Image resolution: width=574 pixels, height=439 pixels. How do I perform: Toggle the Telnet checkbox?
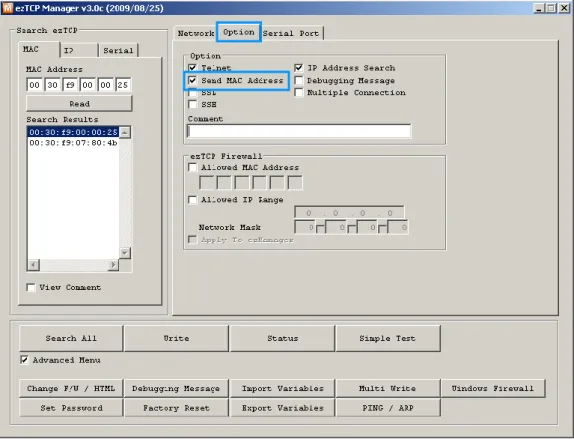192,68
